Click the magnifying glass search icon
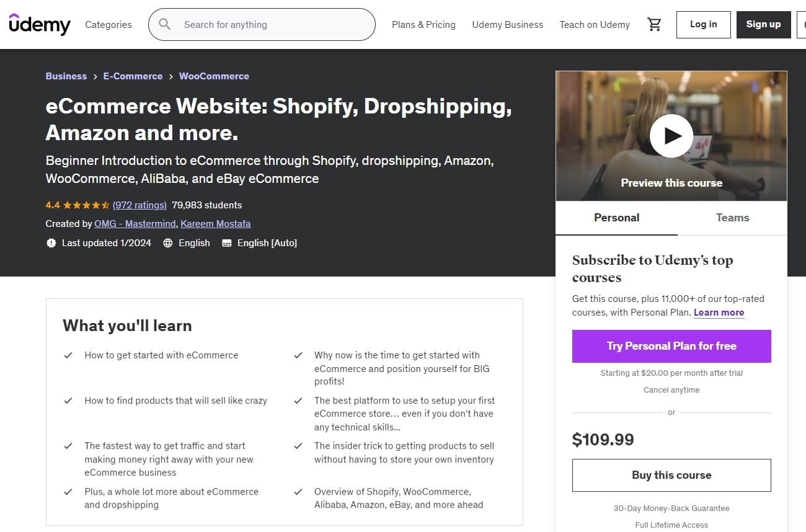 [x=164, y=24]
